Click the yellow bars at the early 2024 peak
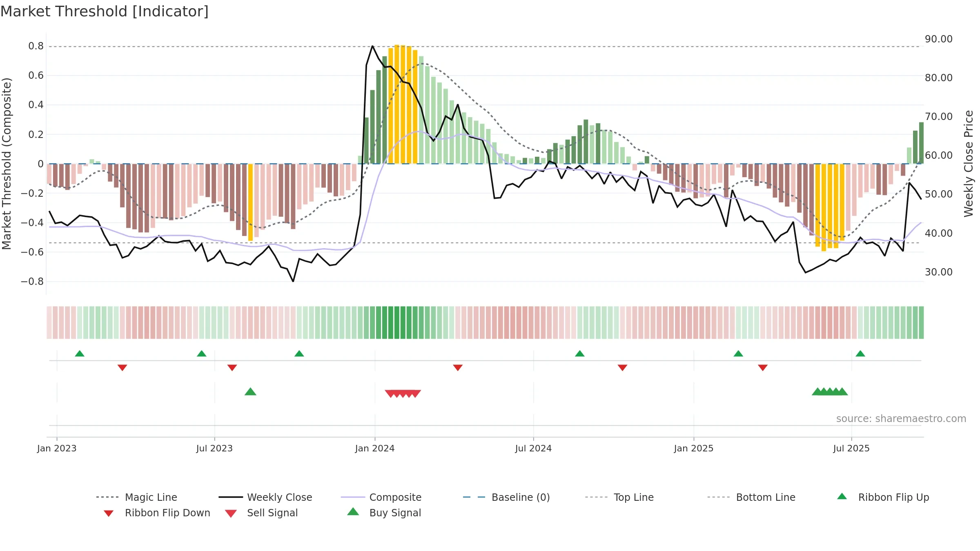 click(403, 104)
